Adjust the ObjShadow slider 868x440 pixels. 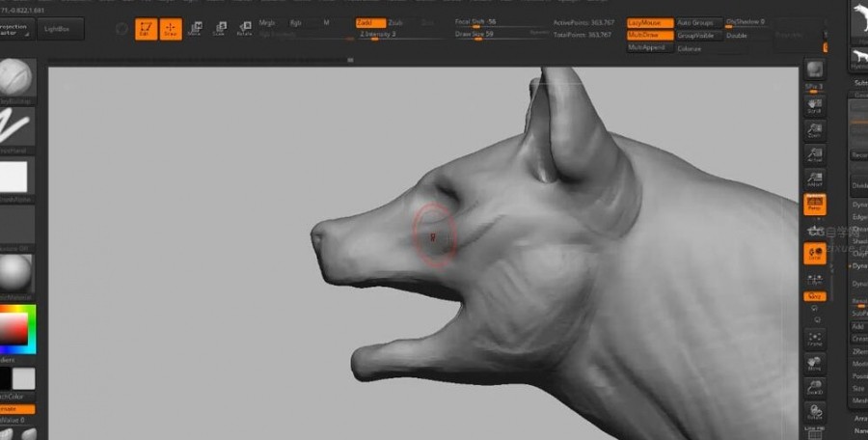click(747, 23)
